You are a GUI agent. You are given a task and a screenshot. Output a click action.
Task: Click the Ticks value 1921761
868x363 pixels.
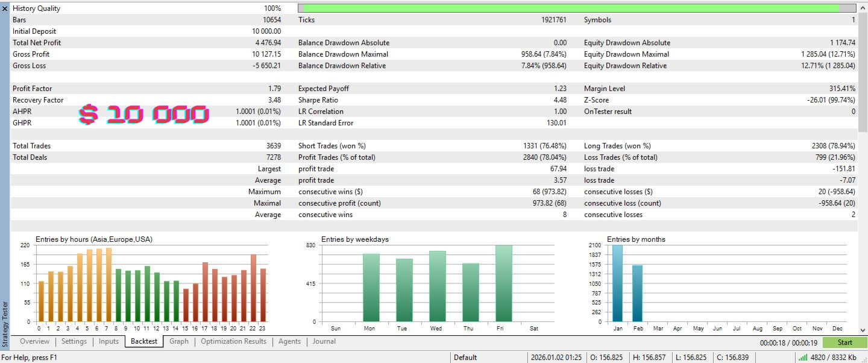coord(554,20)
